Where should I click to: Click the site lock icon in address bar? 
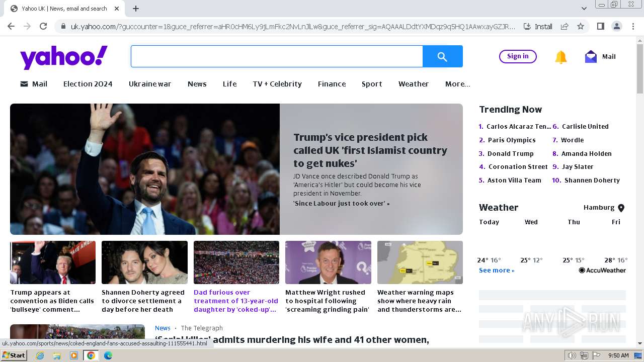tap(62, 26)
